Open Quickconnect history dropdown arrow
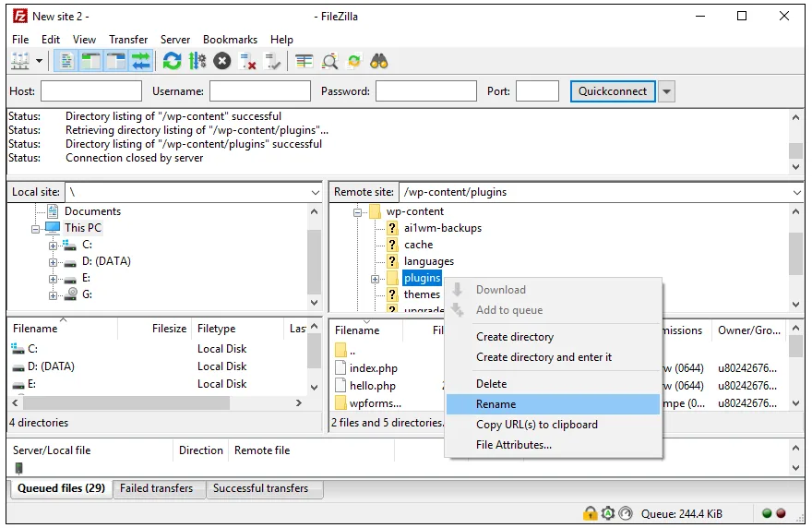 pyautogui.click(x=666, y=91)
